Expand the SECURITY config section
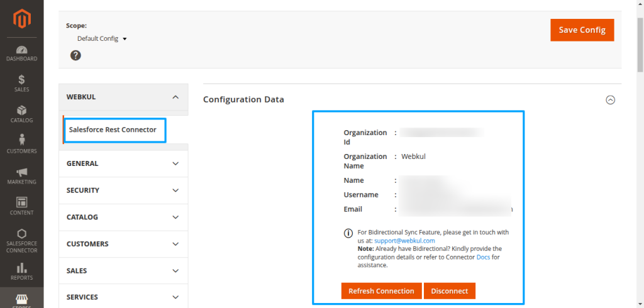The width and height of the screenshot is (644, 308). [124, 190]
